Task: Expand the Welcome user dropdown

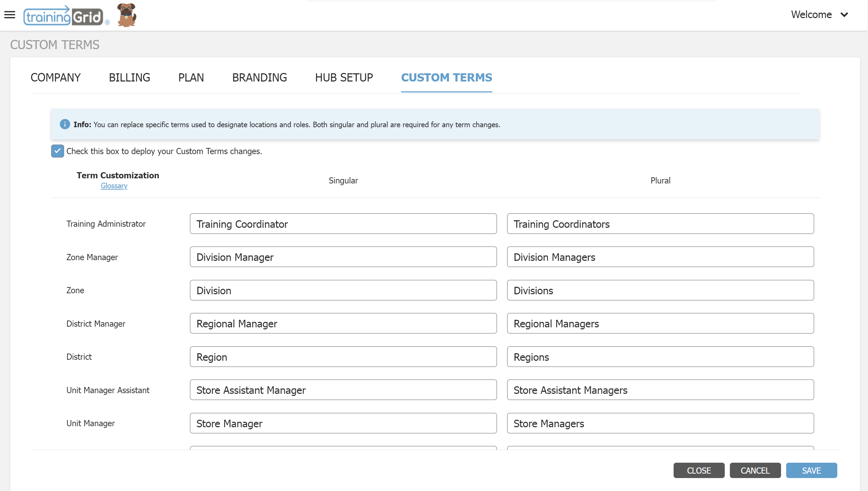Action: [819, 15]
